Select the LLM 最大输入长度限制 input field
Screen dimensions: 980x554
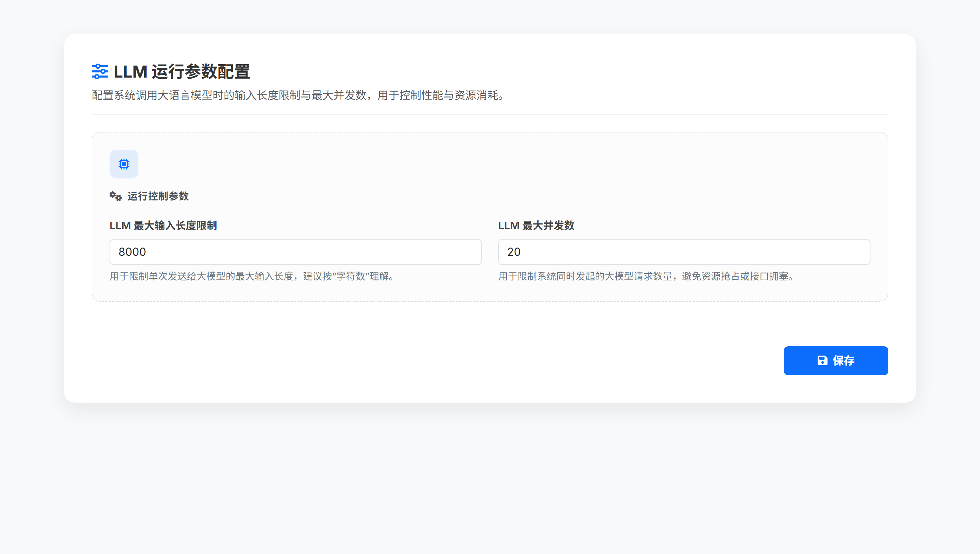click(x=295, y=252)
